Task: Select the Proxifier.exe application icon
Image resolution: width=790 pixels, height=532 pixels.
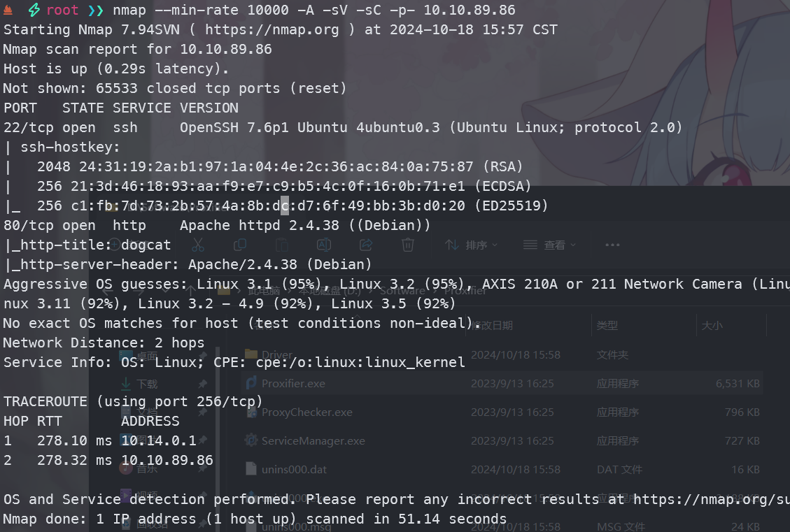Action: [251, 383]
